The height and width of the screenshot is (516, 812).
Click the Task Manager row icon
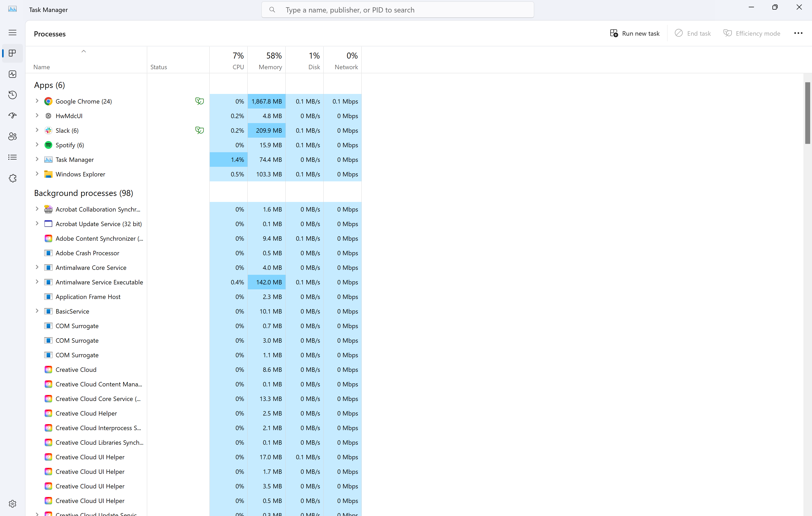[x=48, y=160]
